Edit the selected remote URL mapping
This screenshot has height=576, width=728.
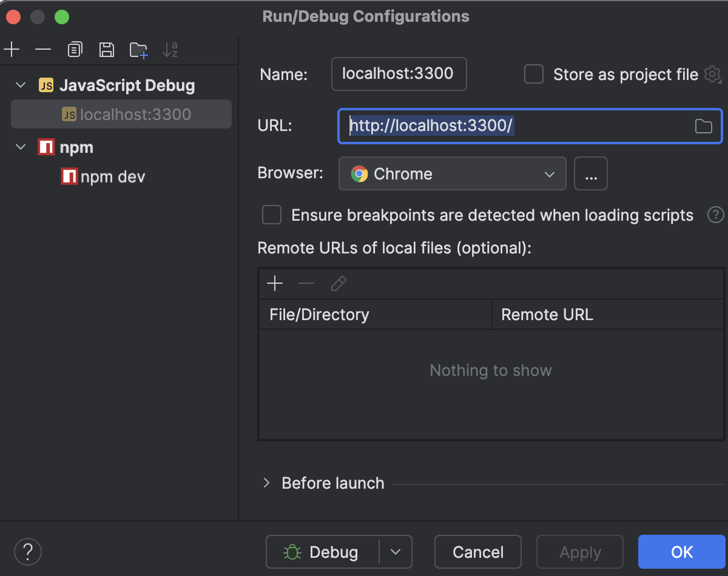click(x=338, y=283)
